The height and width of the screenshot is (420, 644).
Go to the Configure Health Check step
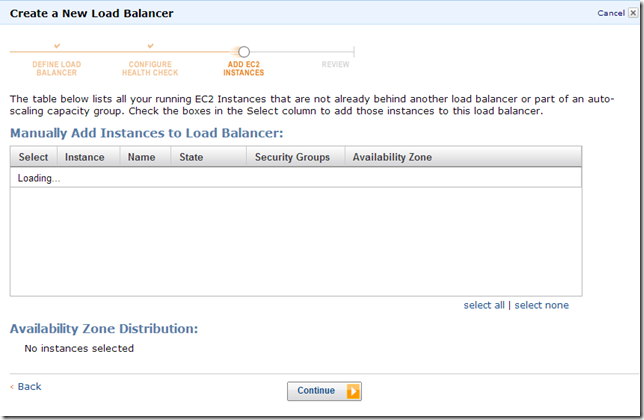(150, 69)
